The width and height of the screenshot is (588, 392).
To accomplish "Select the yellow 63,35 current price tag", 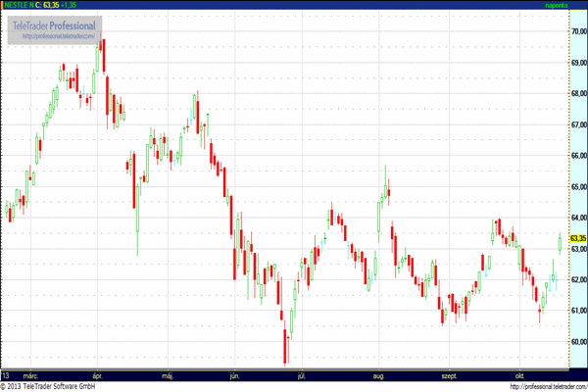I will point(577,238).
